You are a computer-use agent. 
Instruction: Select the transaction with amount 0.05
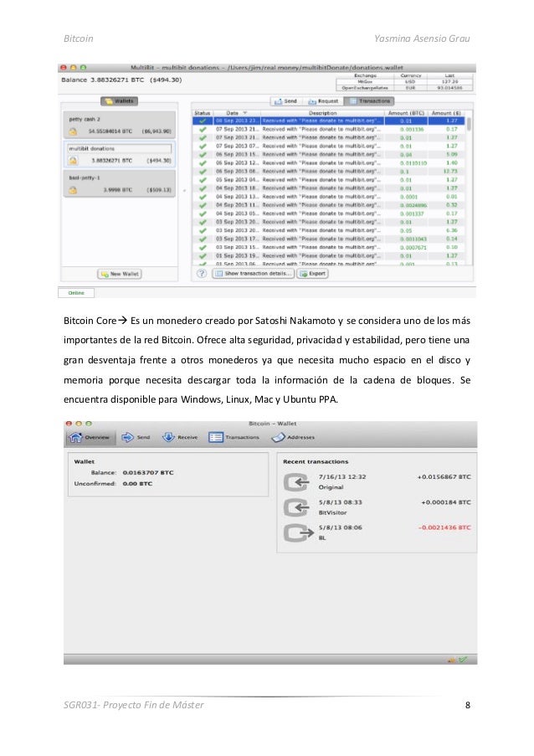coord(328,230)
